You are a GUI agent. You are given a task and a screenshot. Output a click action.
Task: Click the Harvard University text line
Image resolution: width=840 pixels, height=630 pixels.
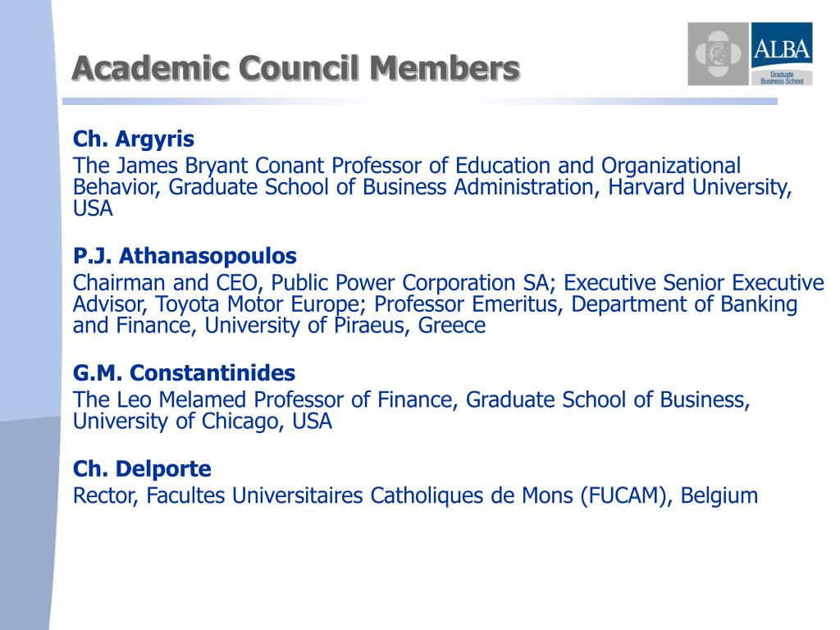[x=432, y=187]
